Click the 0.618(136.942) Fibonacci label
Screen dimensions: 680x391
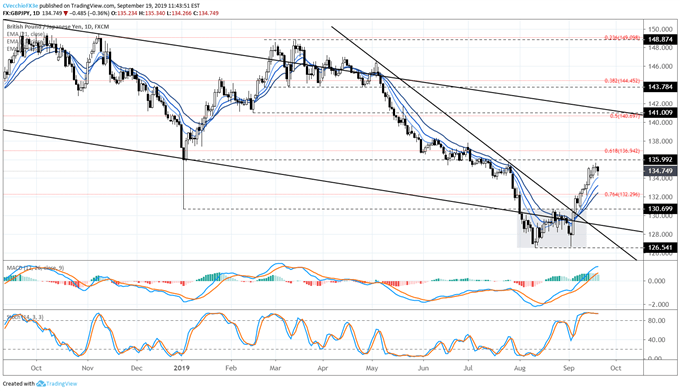click(622, 151)
